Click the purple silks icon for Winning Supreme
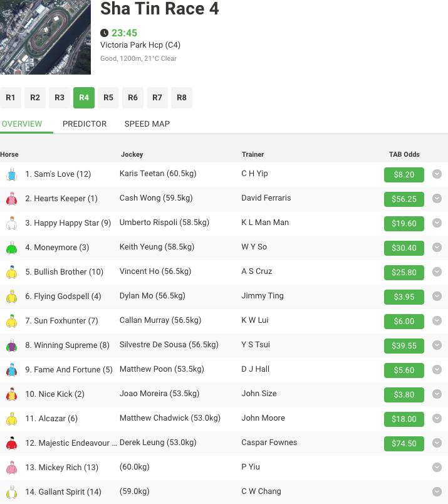448x504 pixels. point(11,345)
